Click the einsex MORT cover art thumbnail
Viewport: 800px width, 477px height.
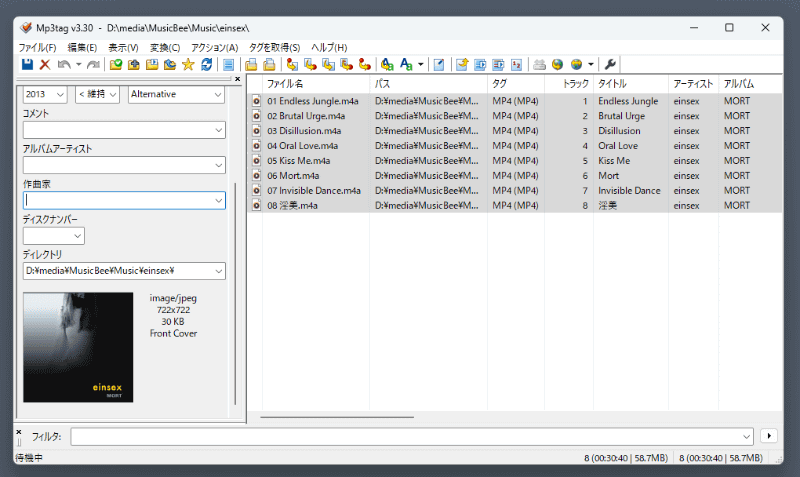[x=78, y=347]
